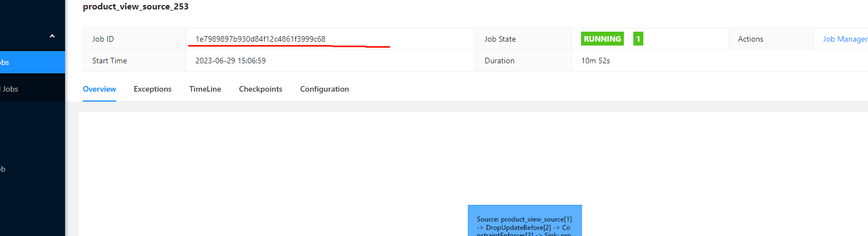Viewport: 868px width, 236px height.
Task: Select the blue product_view_source graph node
Action: [525, 220]
